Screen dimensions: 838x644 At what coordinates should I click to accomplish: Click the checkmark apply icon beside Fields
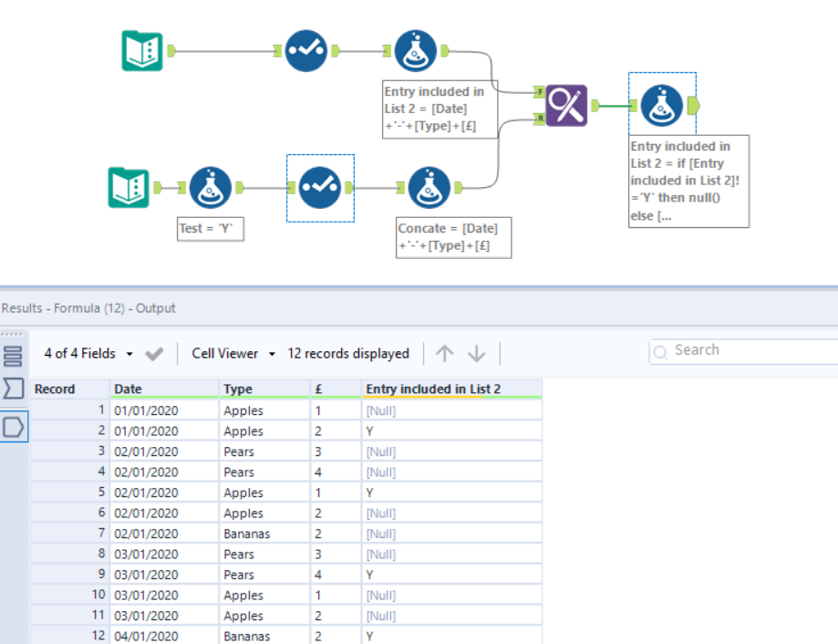pyautogui.click(x=154, y=354)
